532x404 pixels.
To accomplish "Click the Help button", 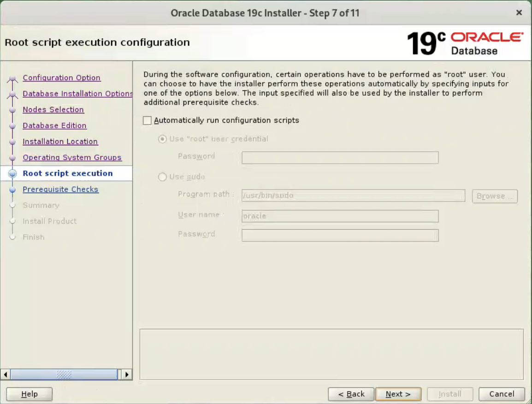I will point(30,394).
